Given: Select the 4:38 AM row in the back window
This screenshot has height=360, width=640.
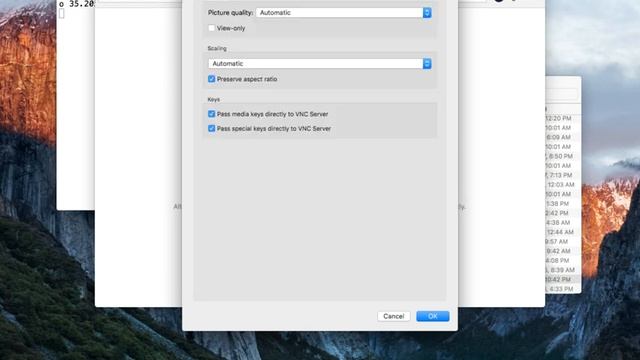Looking at the screenshot, I should (x=563, y=222).
